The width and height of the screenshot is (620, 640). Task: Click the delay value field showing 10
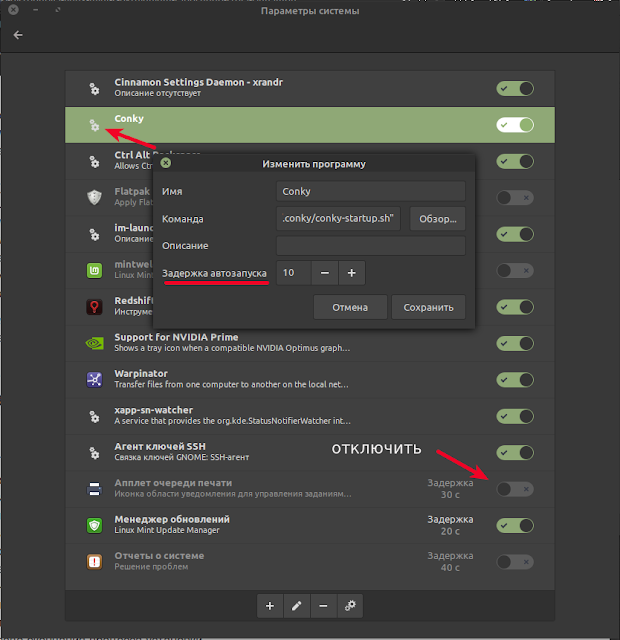click(294, 273)
